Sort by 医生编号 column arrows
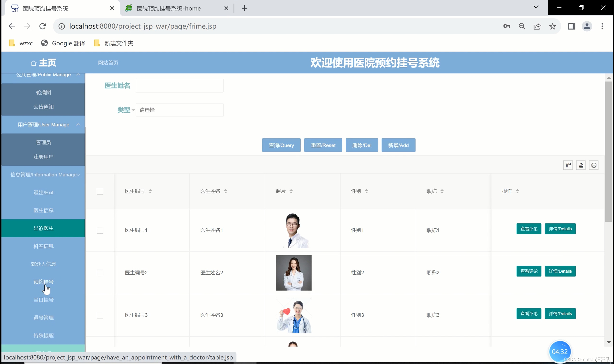Image resolution: width=614 pixels, height=364 pixels. tap(150, 191)
